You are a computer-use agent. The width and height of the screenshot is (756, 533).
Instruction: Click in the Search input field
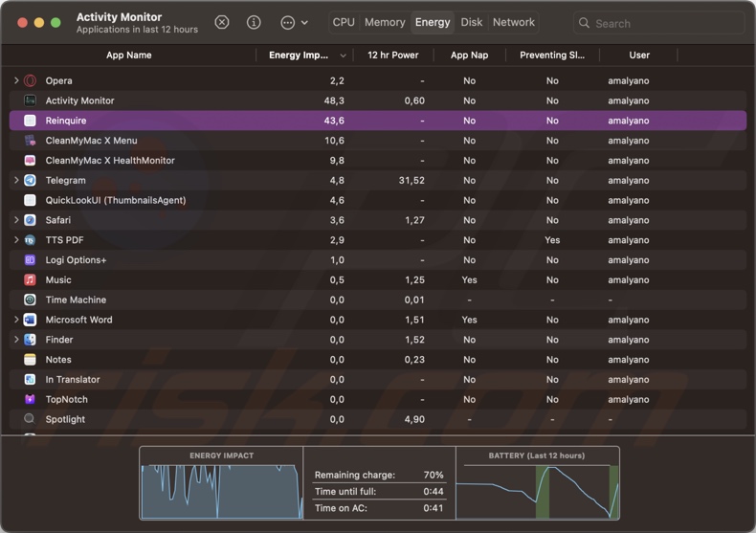click(x=658, y=23)
